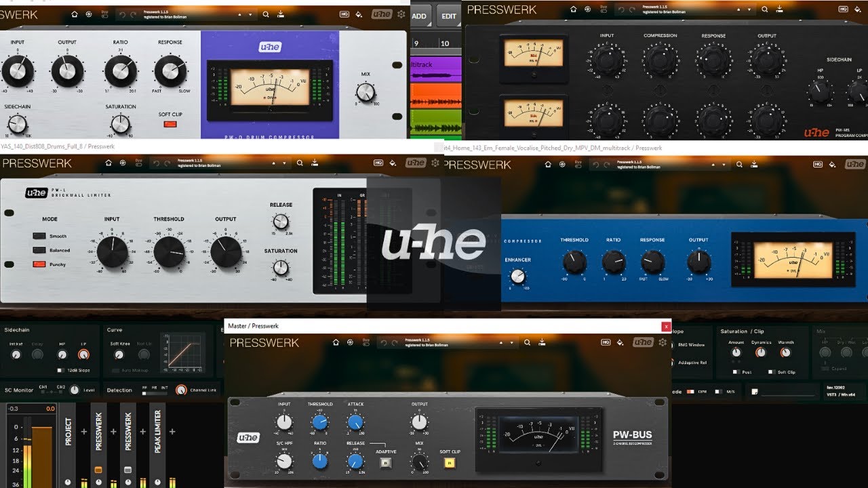Select the PROJECT mixer strip label
The image size is (868, 488).
tap(68, 432)
